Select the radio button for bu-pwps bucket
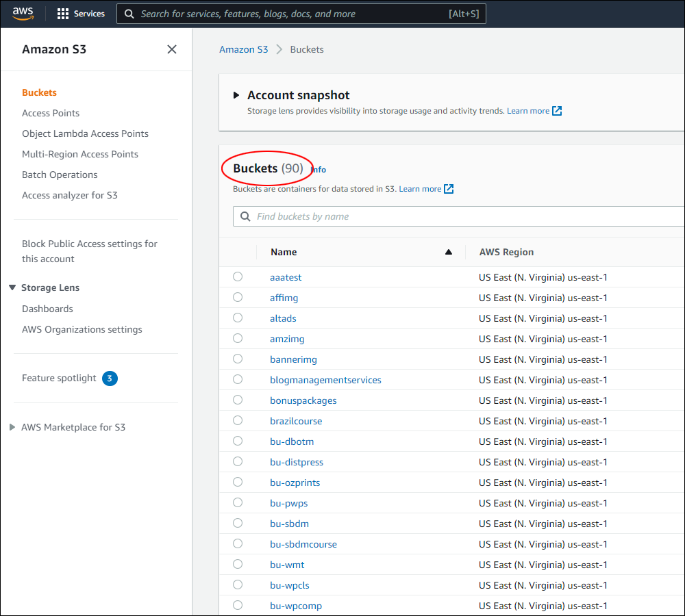The height and width of the screenshot is (616, 685). pyautogui.click(x=238, y=502)
